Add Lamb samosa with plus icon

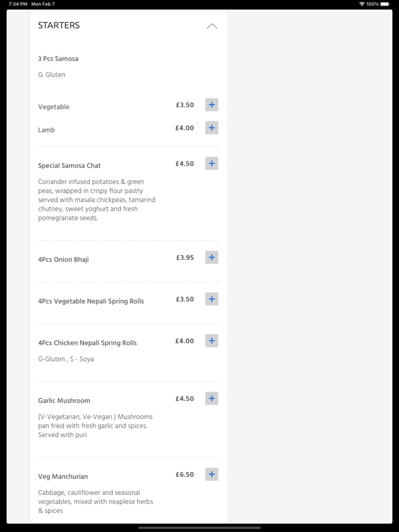[x=211, y=128]
